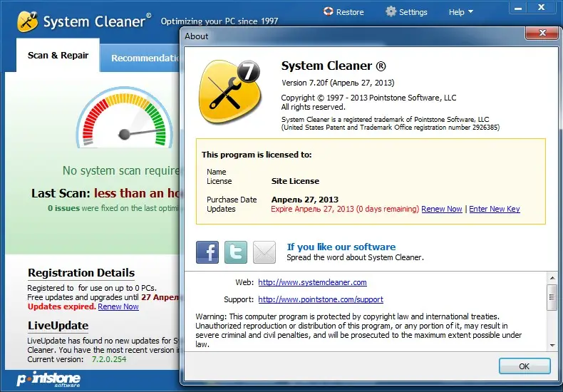
Task: Click the 'Site License' text
Action: coord(295,181)
